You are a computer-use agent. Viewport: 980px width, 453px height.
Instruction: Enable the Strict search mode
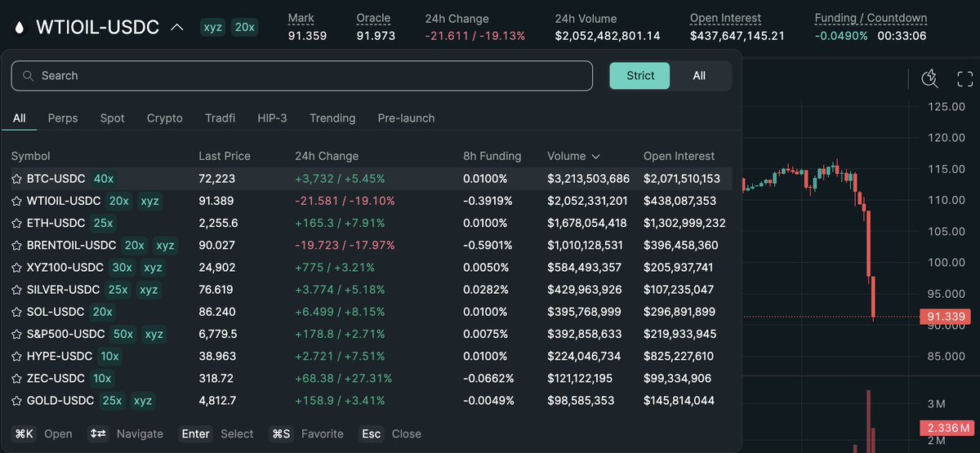point(640,76)
